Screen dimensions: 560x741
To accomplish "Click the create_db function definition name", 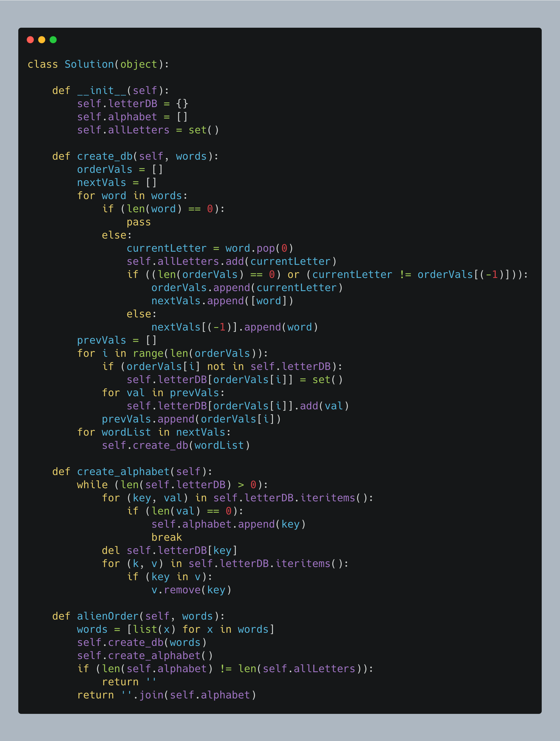I will pyautogui.click(x=105, y=156).
